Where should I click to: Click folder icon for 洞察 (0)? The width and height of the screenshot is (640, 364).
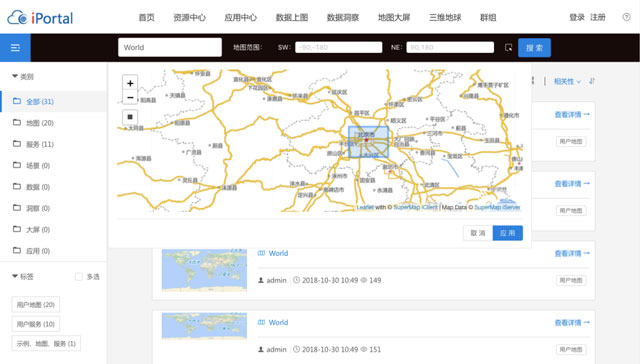coord(17,208)
